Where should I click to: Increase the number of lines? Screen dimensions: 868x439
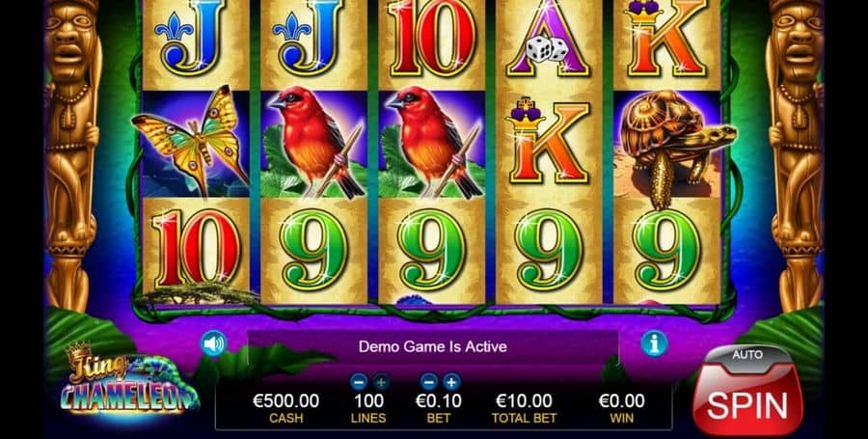tap(381, 381)
